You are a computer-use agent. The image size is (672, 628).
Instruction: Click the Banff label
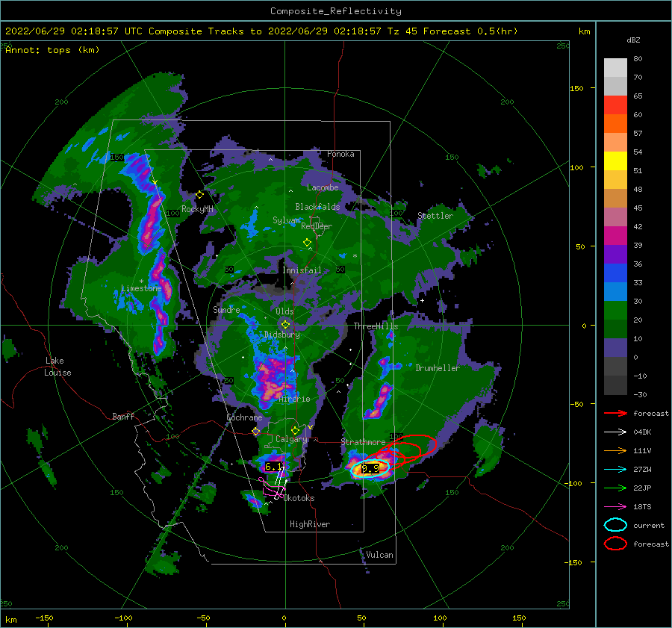(x=123, y=416)
